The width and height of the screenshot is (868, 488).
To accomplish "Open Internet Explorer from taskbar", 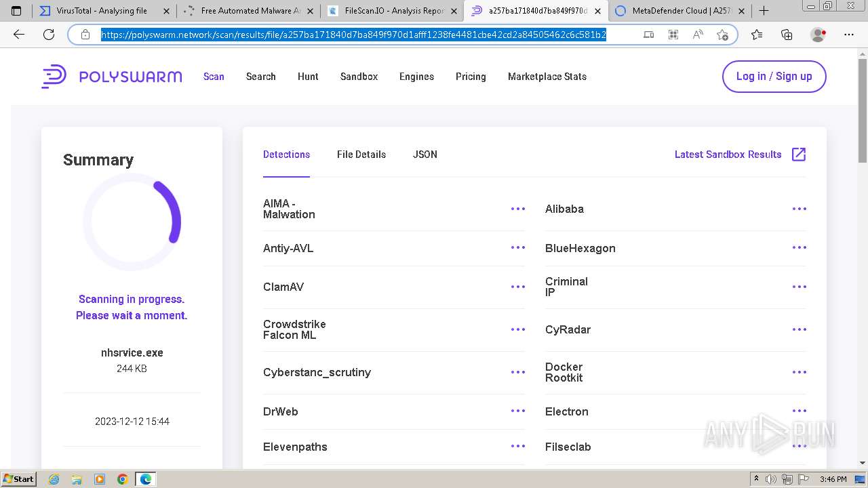I will pyautogui.click(x=54, y=479).
